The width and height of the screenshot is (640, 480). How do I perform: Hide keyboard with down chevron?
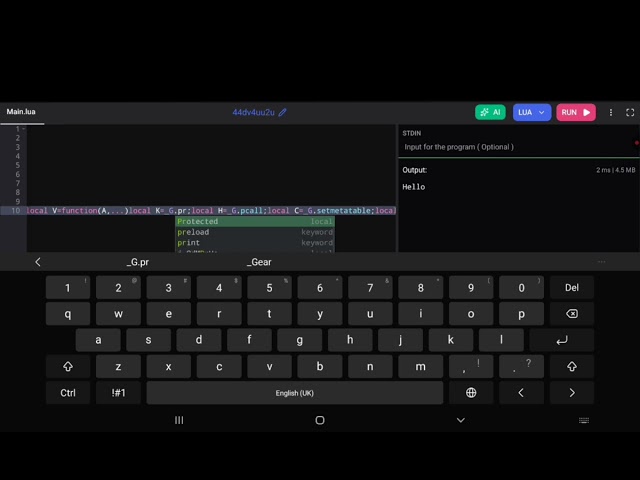click(x=461, y=420)
